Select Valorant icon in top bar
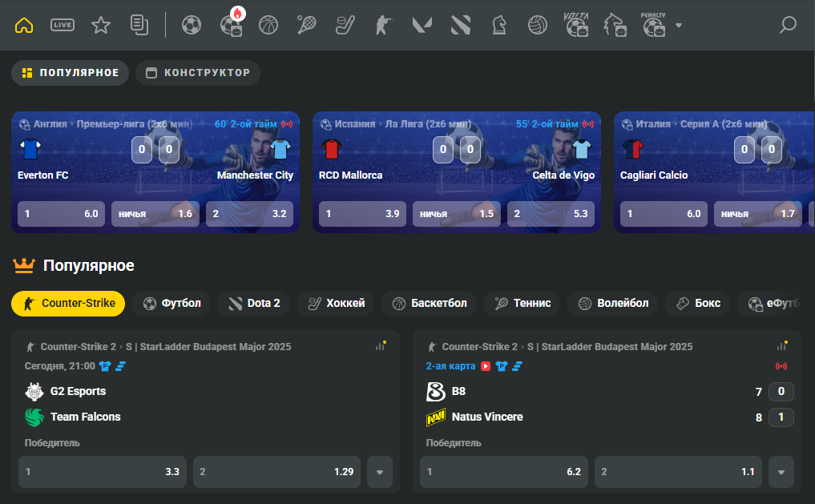 point(422,25)
